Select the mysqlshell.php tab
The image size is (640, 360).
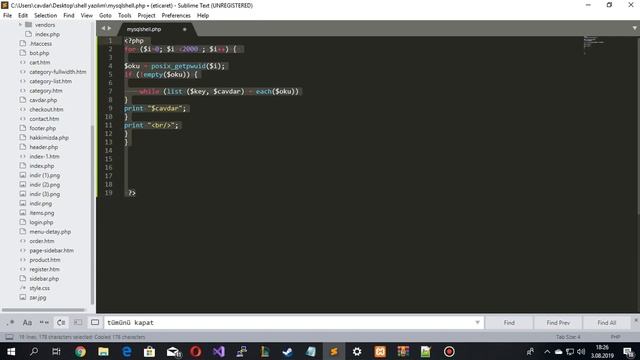pyautogui.click(x=155, y=29)
